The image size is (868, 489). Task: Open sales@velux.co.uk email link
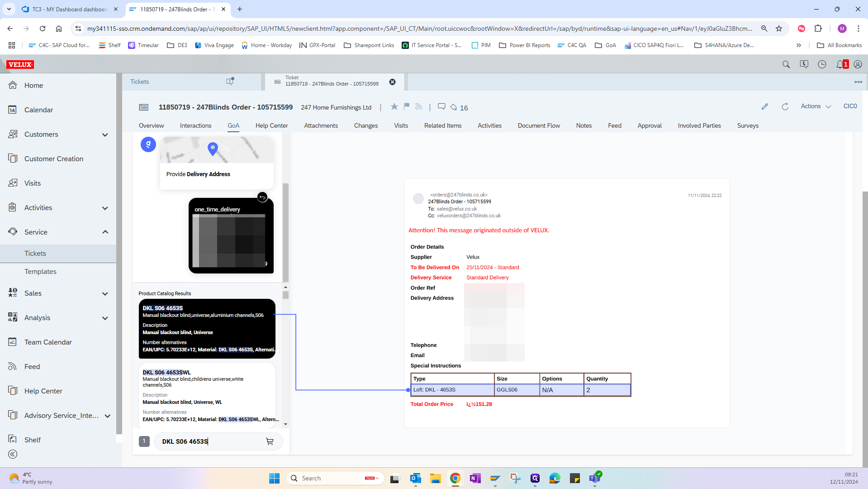(x=456, y=209)
